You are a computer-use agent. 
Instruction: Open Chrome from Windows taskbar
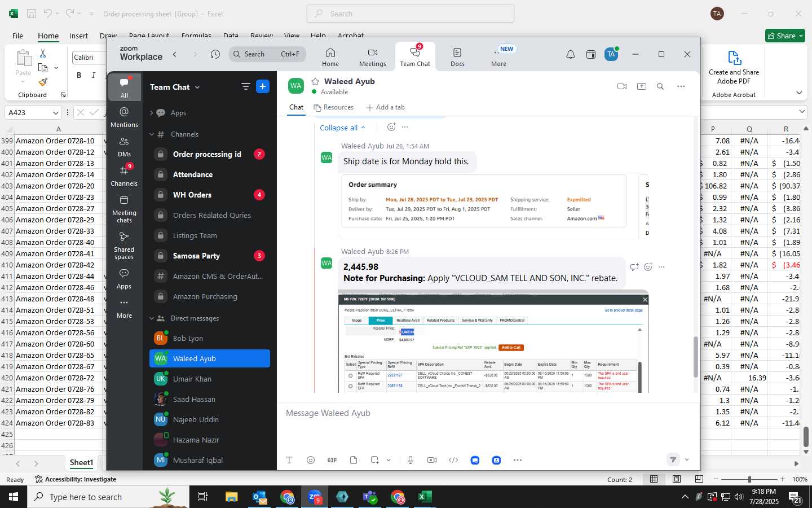288,497
